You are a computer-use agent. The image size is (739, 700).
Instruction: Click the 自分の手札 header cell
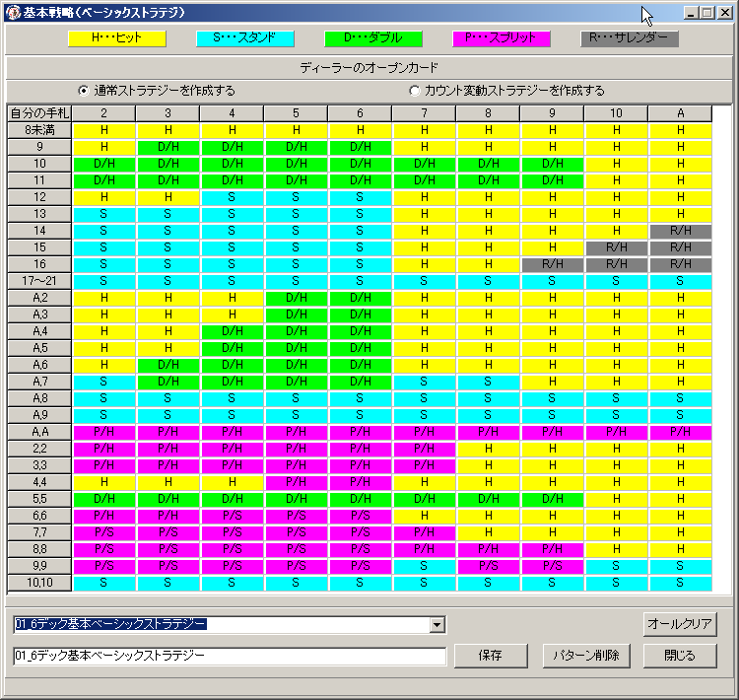39,113
